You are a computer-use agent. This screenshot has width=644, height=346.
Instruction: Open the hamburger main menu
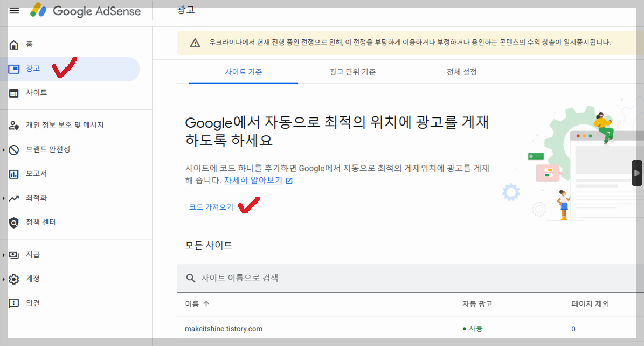(15, 11)
